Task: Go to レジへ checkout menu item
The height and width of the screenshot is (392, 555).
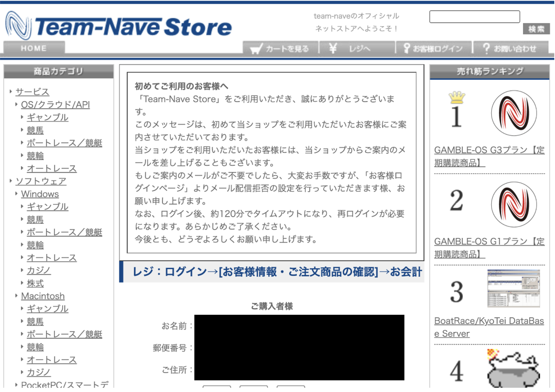Action: click(x=358, y=48)
